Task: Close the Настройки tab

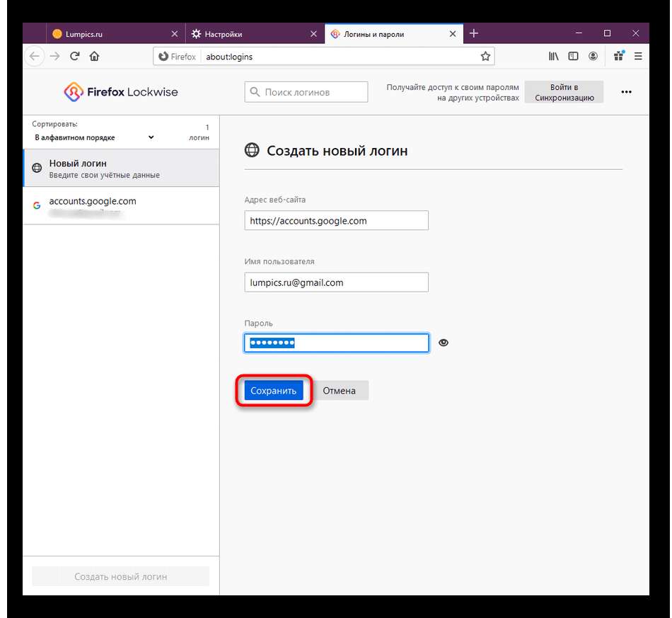Action: click(x=313, y=34)
